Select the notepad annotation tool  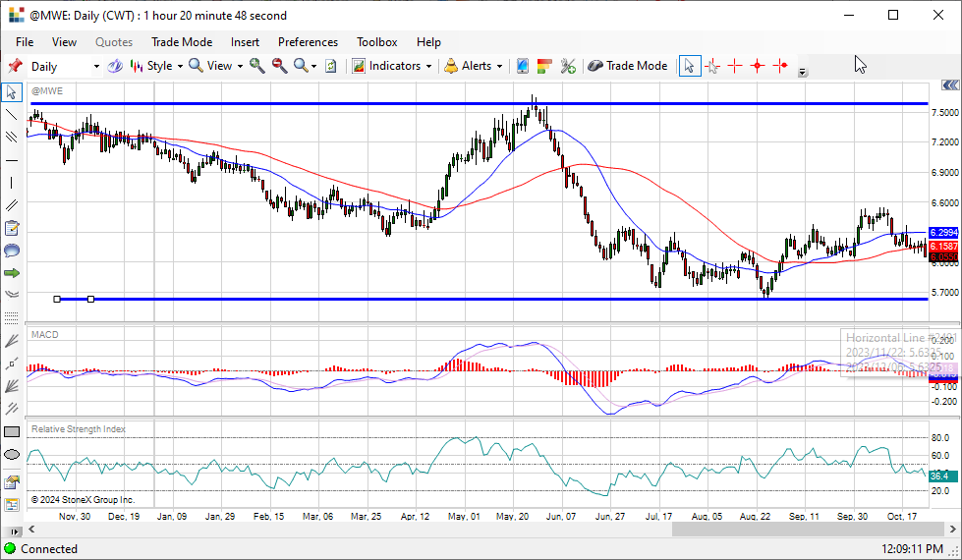pos(11,228)
